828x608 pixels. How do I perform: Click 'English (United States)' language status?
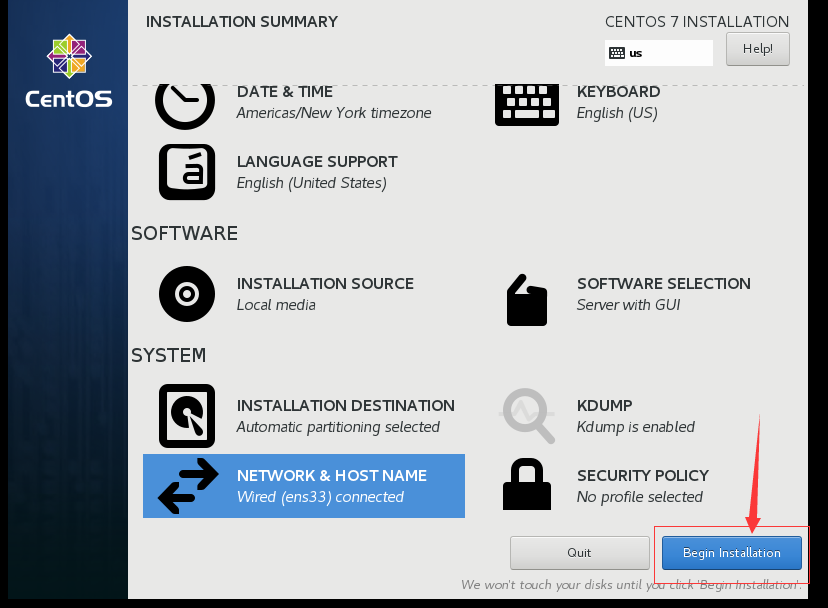coord(312,183)
